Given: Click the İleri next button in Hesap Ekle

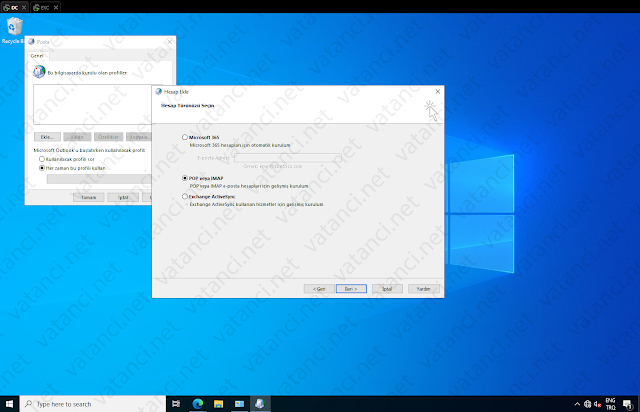Looking at the screenshot, I should 351,289.
